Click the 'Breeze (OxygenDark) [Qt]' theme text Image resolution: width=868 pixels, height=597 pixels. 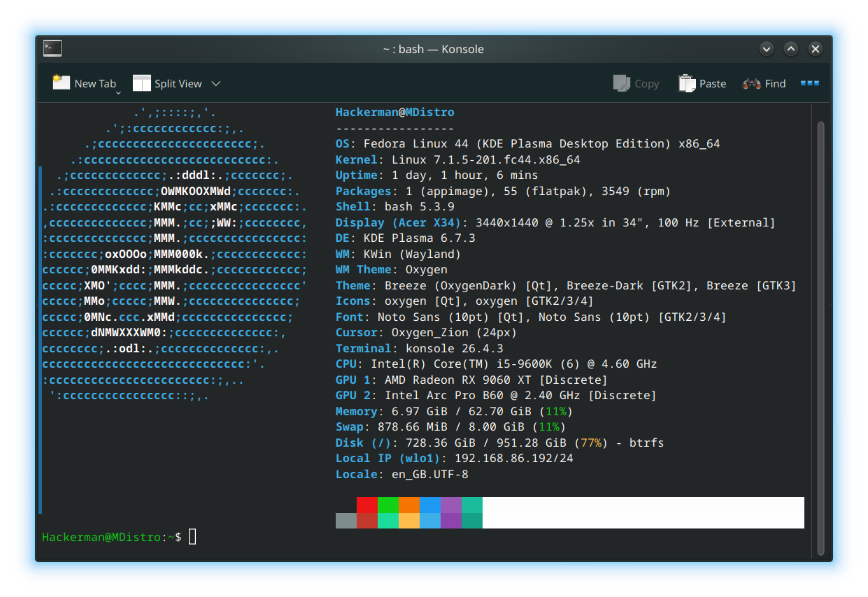pos(469,285)
